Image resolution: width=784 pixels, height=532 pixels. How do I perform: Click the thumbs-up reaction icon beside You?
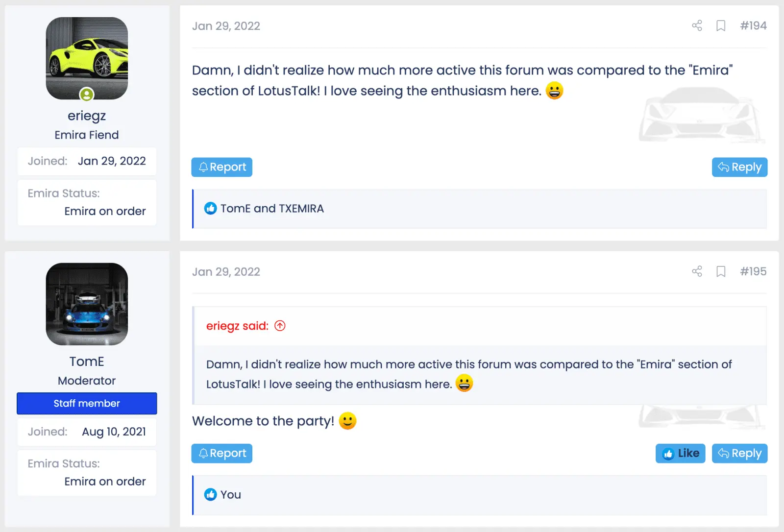click(210, 495)
